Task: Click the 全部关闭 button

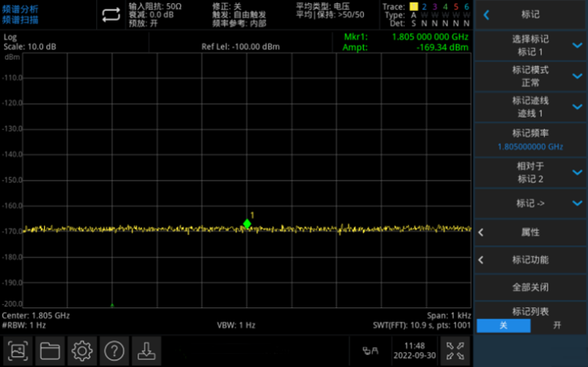Action: click(x=530, y=287)
